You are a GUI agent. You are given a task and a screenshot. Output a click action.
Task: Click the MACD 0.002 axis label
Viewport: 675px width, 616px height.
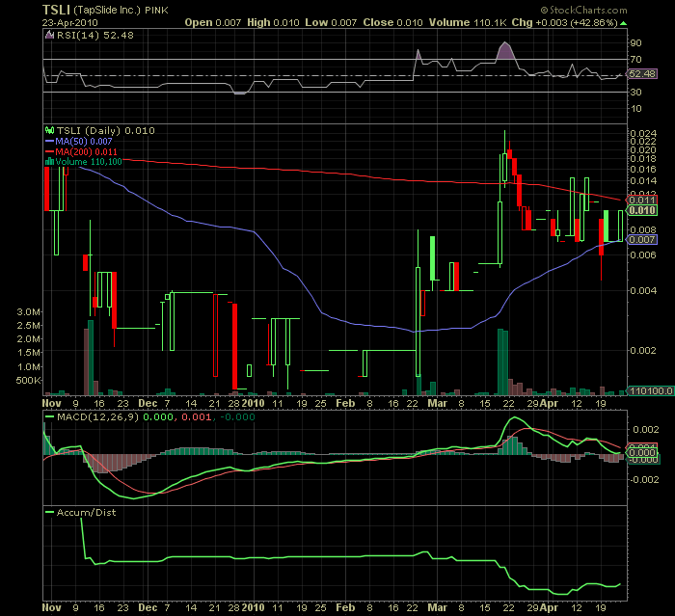646,430
